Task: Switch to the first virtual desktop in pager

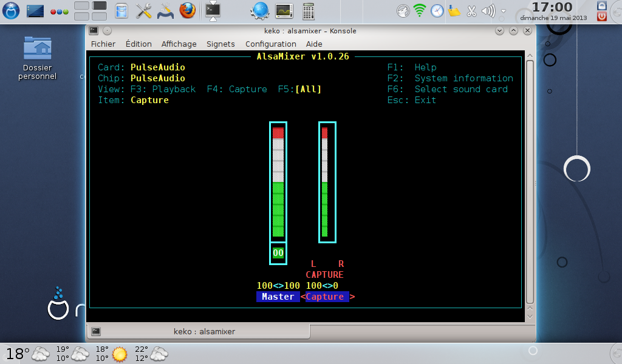Action: (x=81, y=5)
